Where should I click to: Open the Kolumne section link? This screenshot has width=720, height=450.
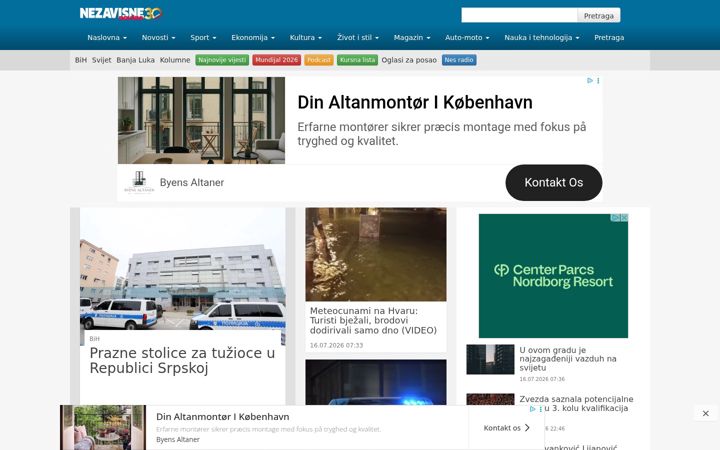(175, 60)
